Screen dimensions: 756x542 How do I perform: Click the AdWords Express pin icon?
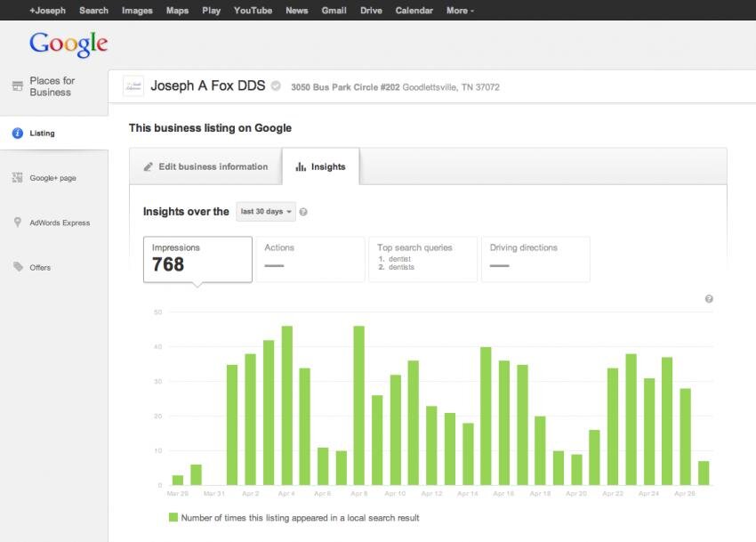[x=18, y=222]
